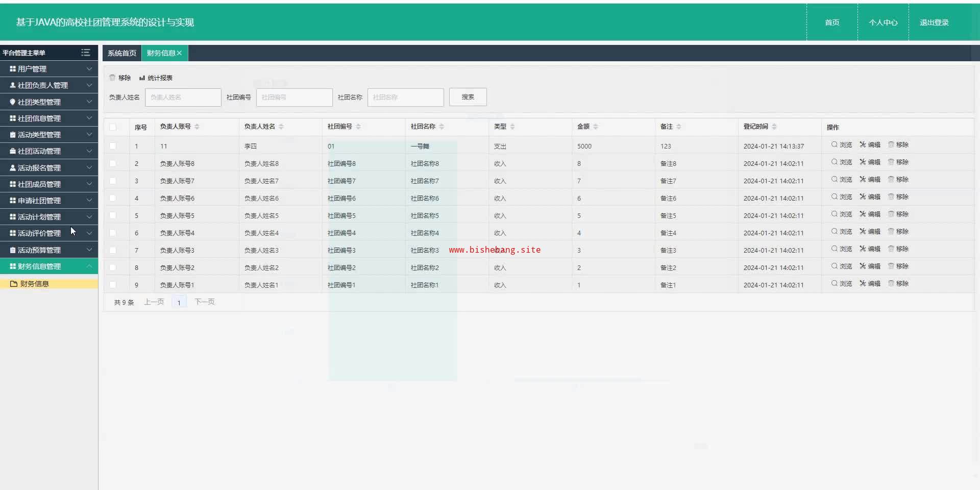Sort by the 金额 column sort arrows
Screen dimensions: 980x490
click(596, 127)
